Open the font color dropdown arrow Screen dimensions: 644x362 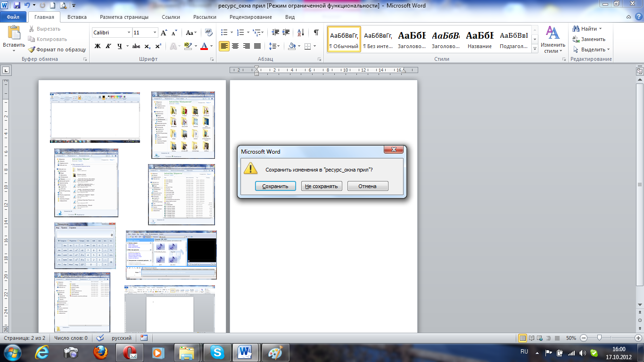pyautogui.click(x=211, y=46)
